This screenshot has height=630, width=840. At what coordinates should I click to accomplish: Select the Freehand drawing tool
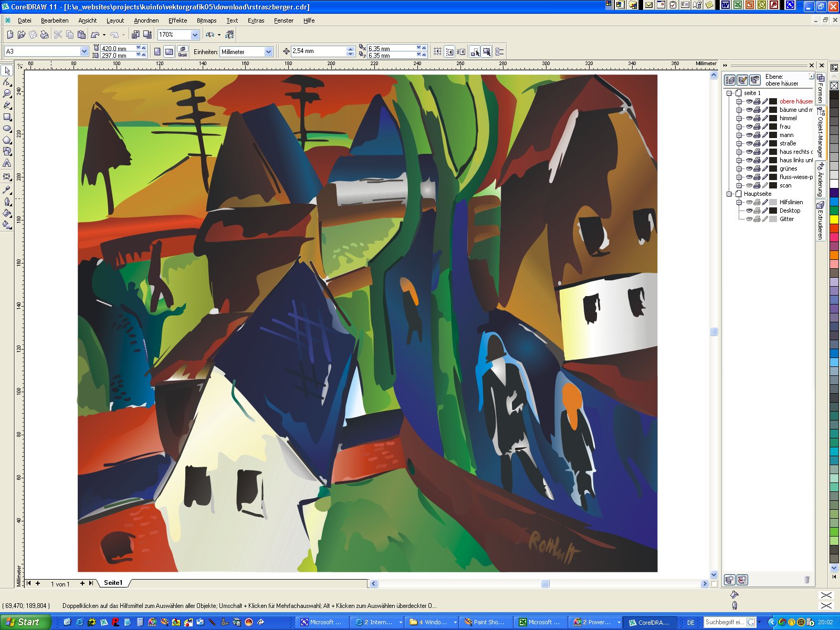click(x=7, y=105)
